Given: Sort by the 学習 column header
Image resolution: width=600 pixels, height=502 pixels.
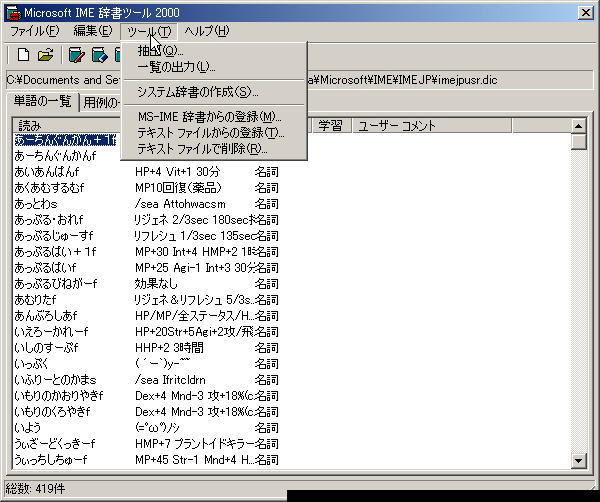Looking at the screenshot, I should pyautogui.click(x=330, y=126).
